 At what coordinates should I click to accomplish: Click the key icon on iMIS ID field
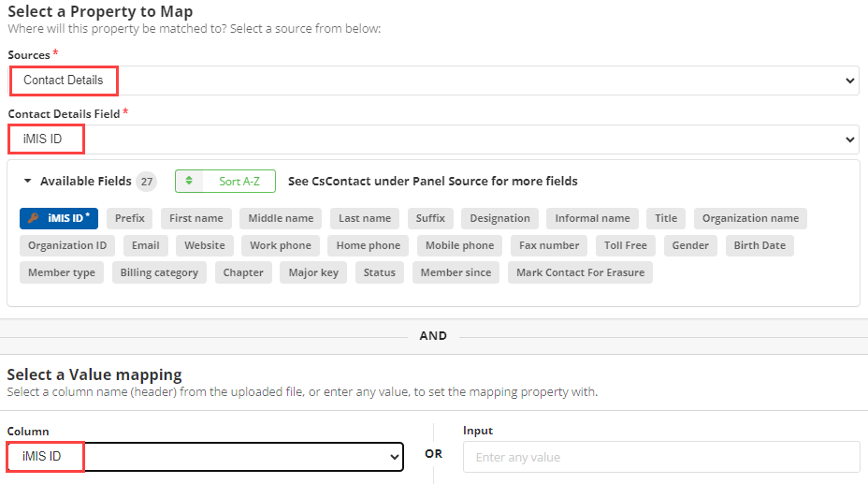34,218
